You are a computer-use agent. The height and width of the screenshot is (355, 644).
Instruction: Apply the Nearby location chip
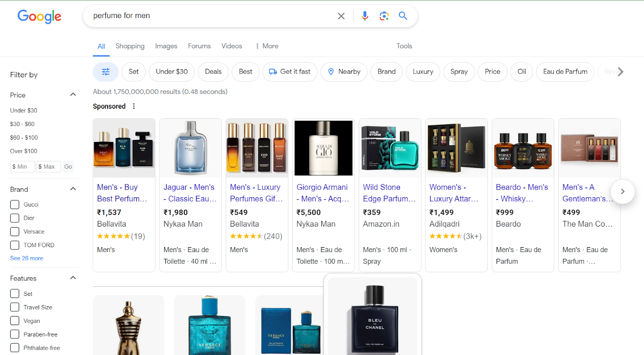tap(344, 72)
